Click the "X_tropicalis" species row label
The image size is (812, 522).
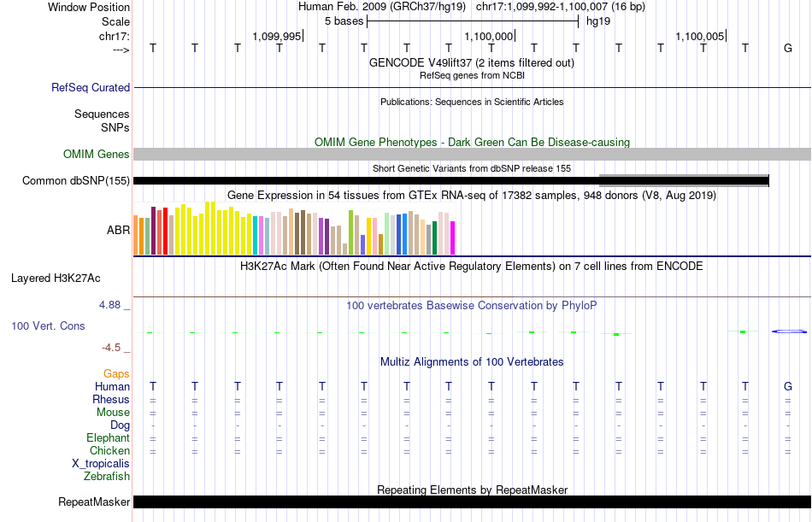[101, 464]
